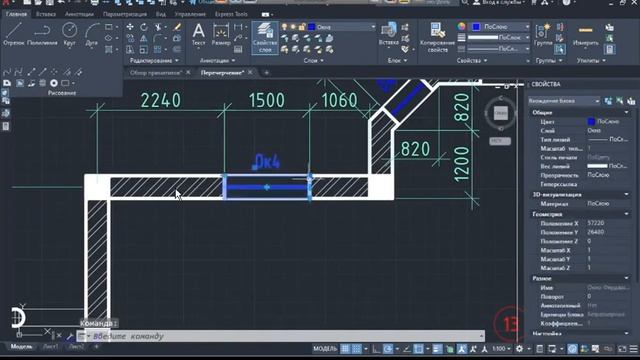The image size is (640, 360).
Task: Click the Mirror tool icon
Action: (144, 38)
